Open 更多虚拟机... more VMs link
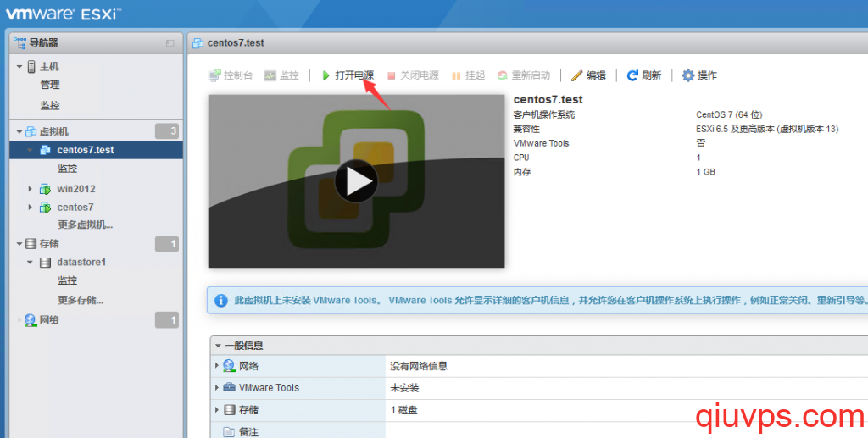The image size is (868, 438). click(x=86, y=225)
